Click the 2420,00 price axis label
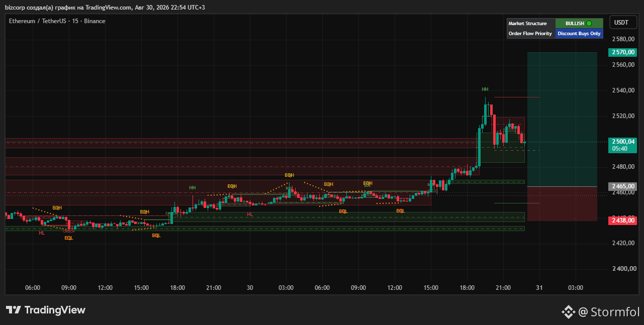The image size is (644, 325). click(624, 243)
